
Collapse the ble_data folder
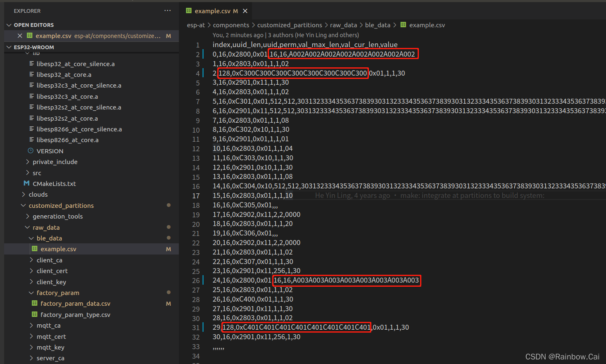pos(31,238)
